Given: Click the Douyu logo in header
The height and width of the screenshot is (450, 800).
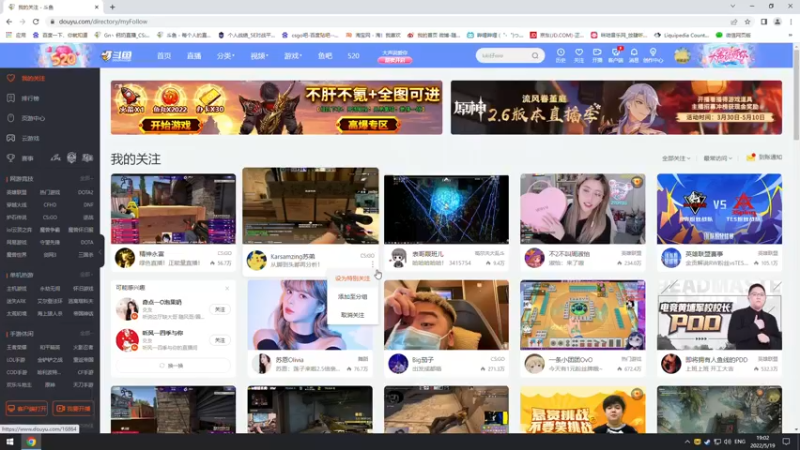Looking at the screenshot, I should pos(116,56).
